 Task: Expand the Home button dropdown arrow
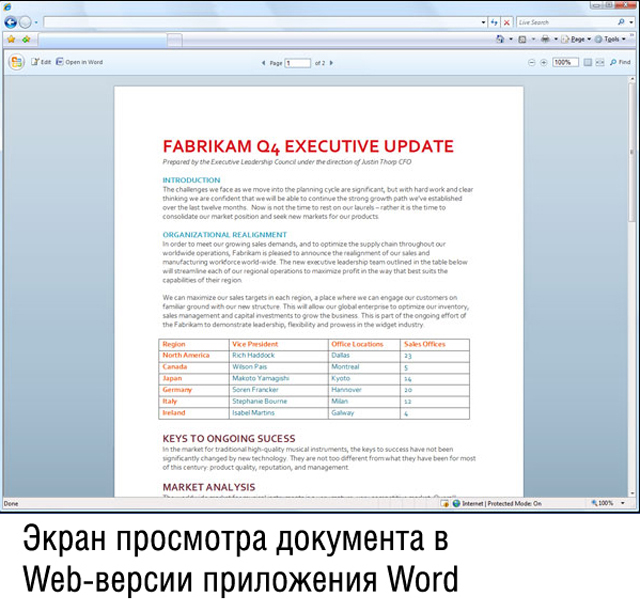[511, 39]
